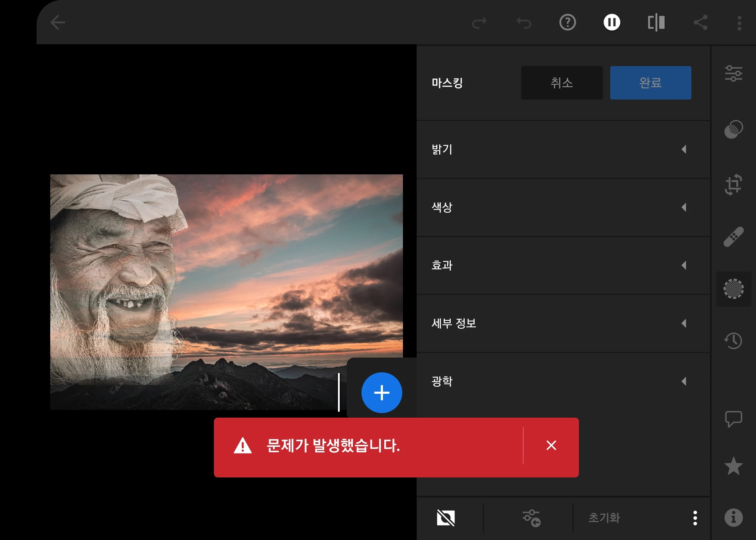Select the crop and rotate tool
This screenshot has width=756, height=540.
click(x=734, y=184)
